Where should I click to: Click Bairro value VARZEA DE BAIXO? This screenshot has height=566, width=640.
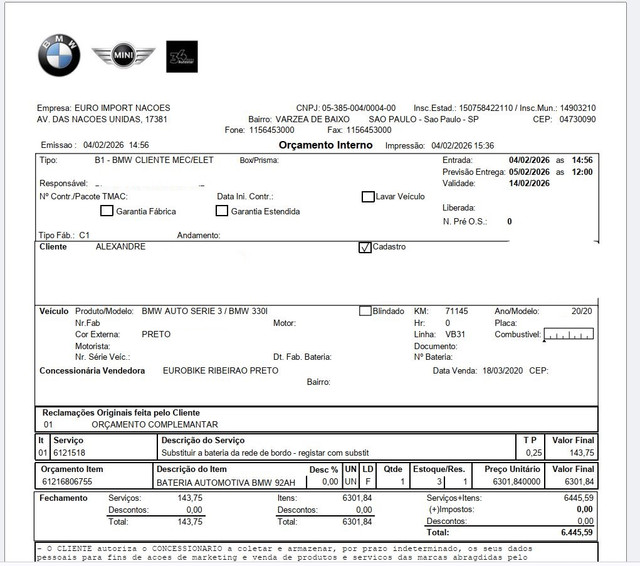[313, 120]
